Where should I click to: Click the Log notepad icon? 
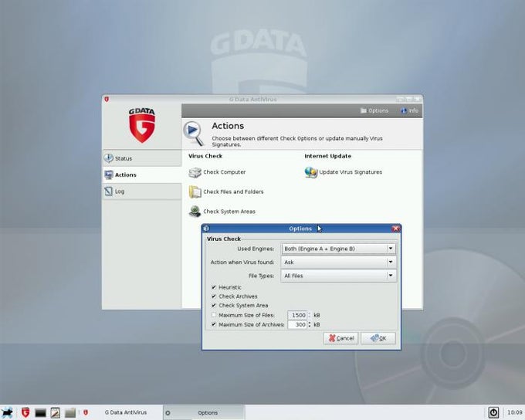[109, 191]
